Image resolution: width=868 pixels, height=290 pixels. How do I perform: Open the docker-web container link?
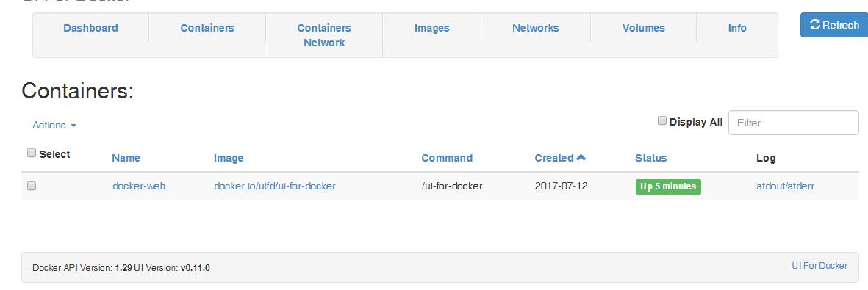pos(139,186)
